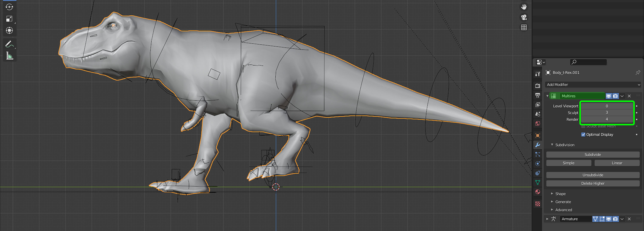644x231 pixels.
Task: Open the Object Constraints properties tab
Action: tap(538, 173)
